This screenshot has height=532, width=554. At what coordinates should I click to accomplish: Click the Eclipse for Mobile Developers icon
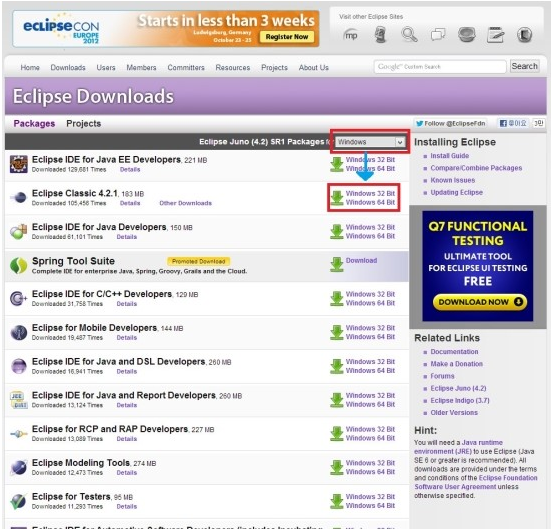click(19, 332)
